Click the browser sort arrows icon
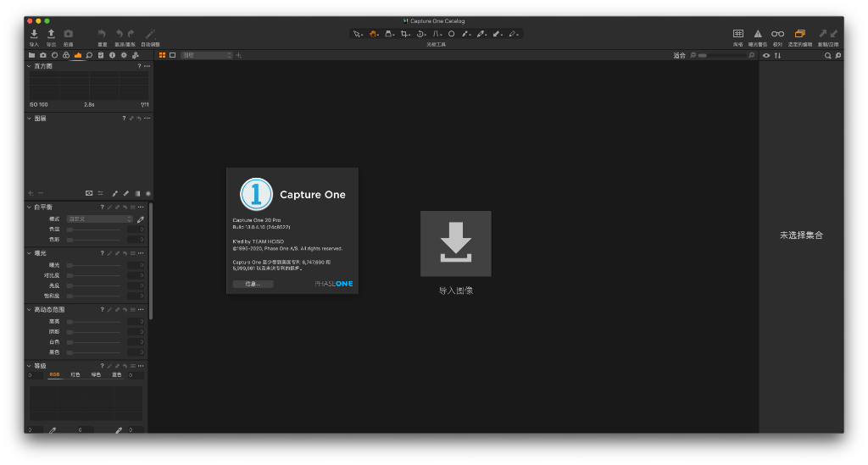Screen dimensions: 868x465 (x=778, y=55)
